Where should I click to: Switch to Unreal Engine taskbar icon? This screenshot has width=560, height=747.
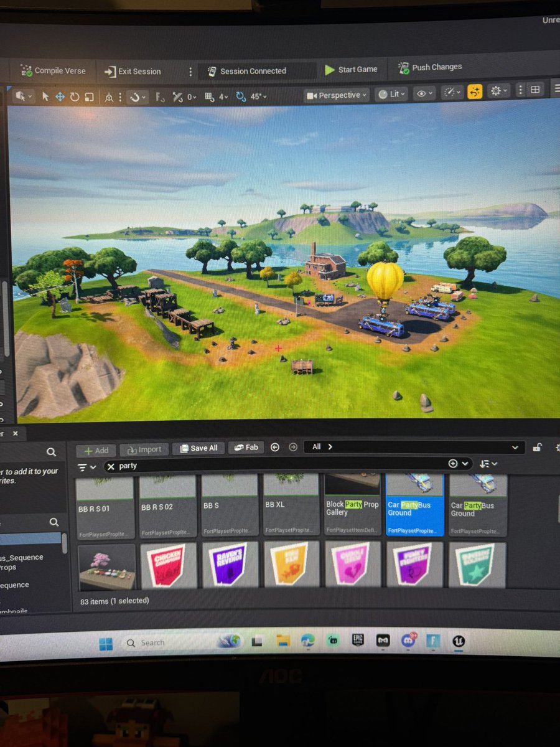459,640
